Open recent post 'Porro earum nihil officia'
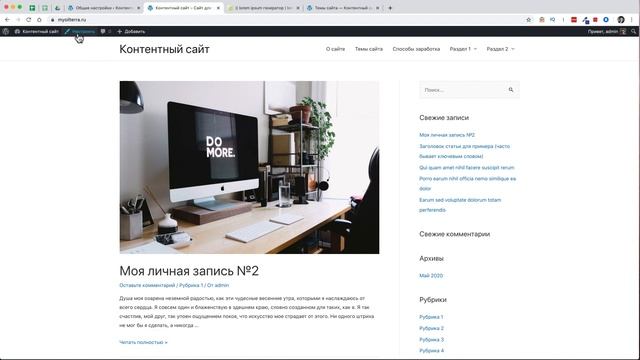Screen dimensions: 640x360 pos(467,184)
